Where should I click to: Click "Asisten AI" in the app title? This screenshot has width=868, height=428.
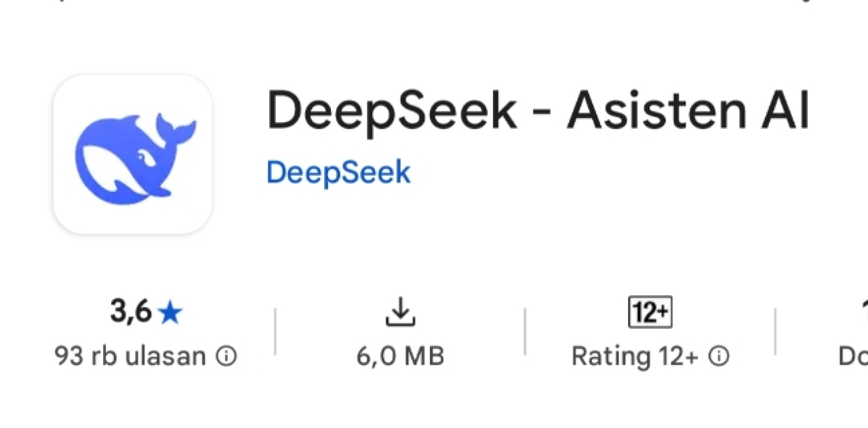tap(688, 111)
